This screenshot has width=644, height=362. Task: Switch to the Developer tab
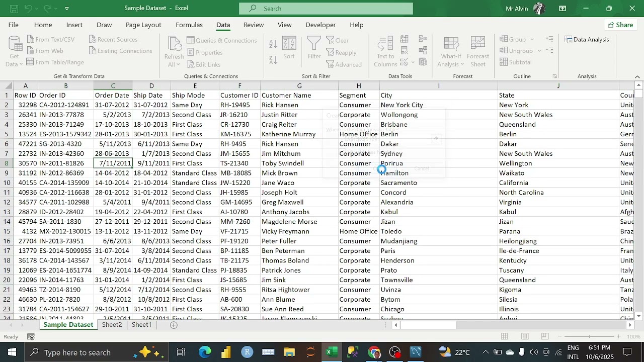click(320, 25)
